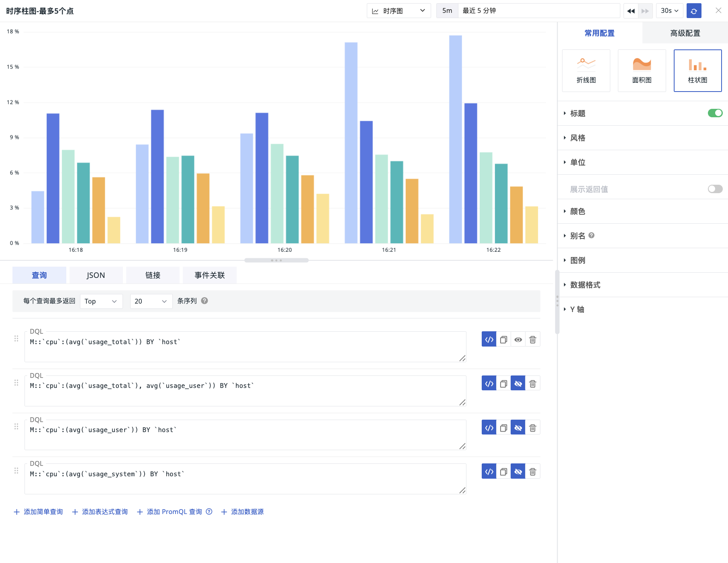
Task: Click the 5m time range label
Action: [x=447, y=11]
